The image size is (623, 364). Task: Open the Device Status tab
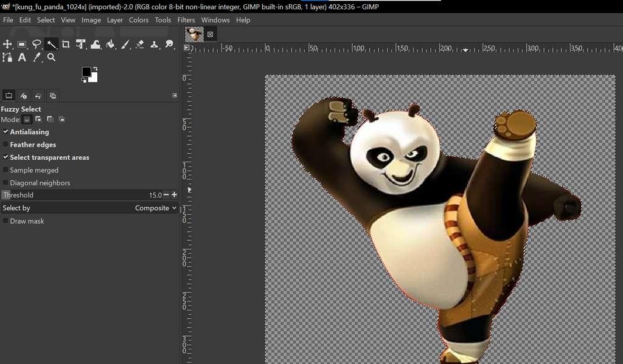[24, 95]
